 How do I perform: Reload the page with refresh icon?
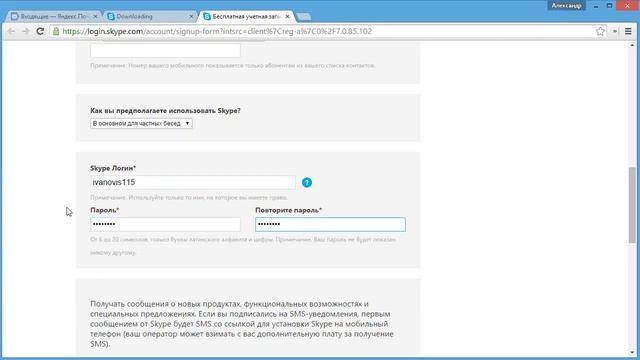pos(40,31)
